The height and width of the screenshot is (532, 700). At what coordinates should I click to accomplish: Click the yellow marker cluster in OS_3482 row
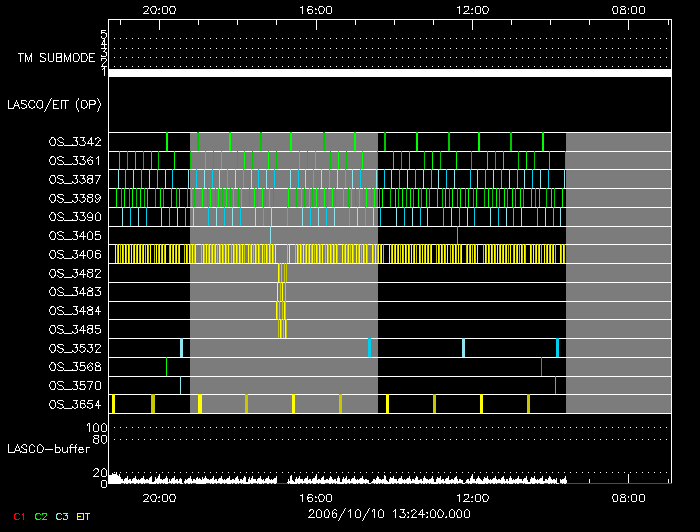pyautogui.click(x=282, y=273)
